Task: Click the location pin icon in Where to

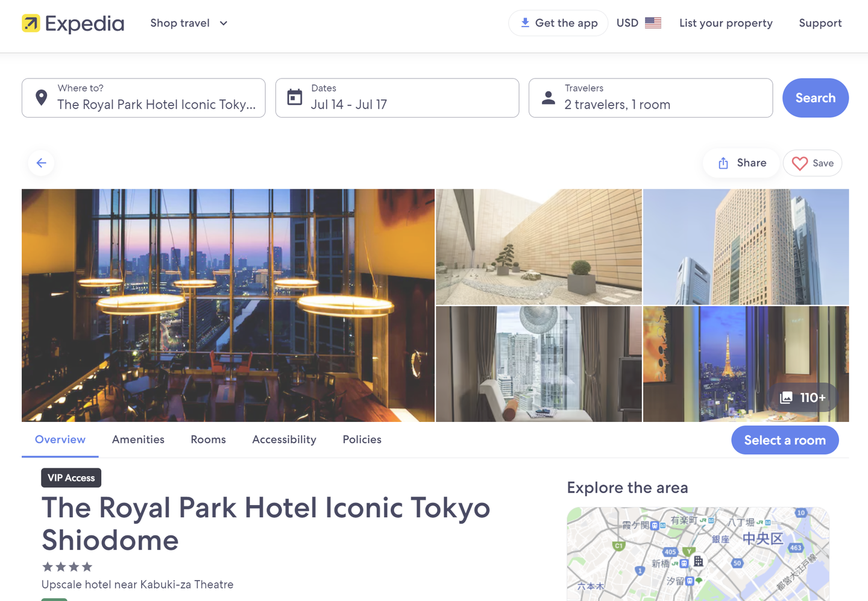Action: tap(42, 98)
